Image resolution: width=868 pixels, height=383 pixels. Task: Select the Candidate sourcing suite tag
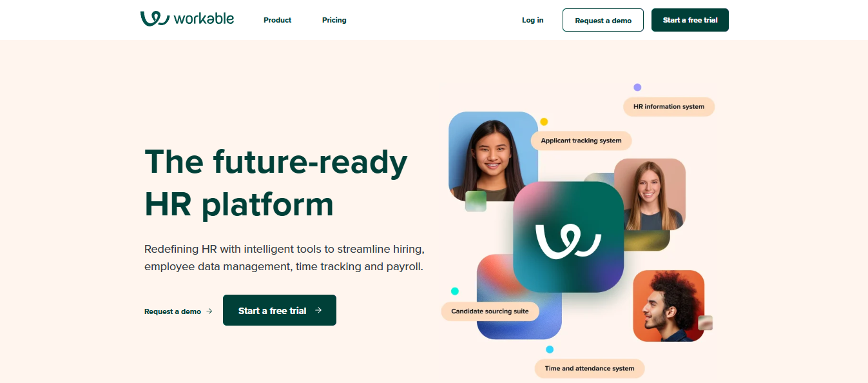(490, 311)
